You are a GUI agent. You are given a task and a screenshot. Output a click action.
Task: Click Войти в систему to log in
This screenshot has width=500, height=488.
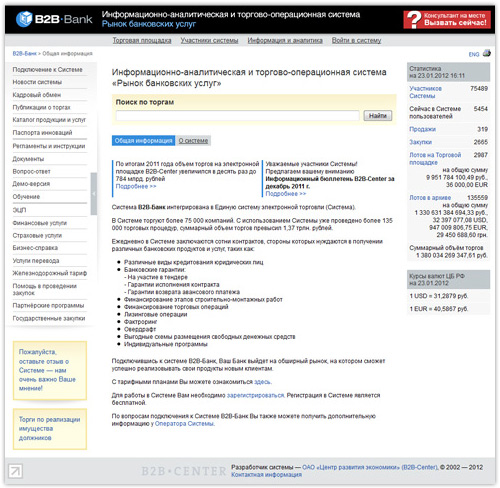356,40
